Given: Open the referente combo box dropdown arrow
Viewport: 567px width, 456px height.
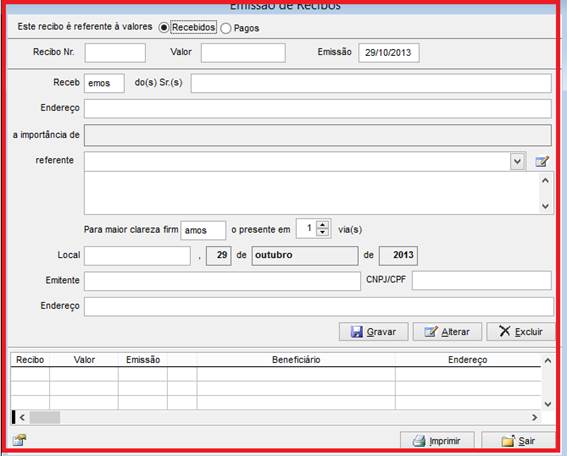Looking at the screenshot, I should (x=517, y=161).
